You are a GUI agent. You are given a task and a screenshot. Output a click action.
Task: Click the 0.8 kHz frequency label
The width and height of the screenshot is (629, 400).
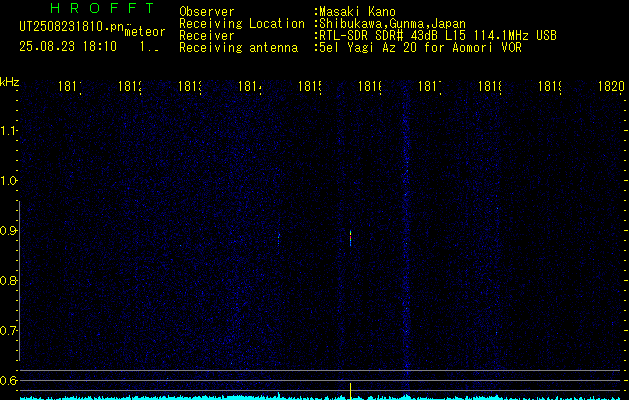[8, 280]
